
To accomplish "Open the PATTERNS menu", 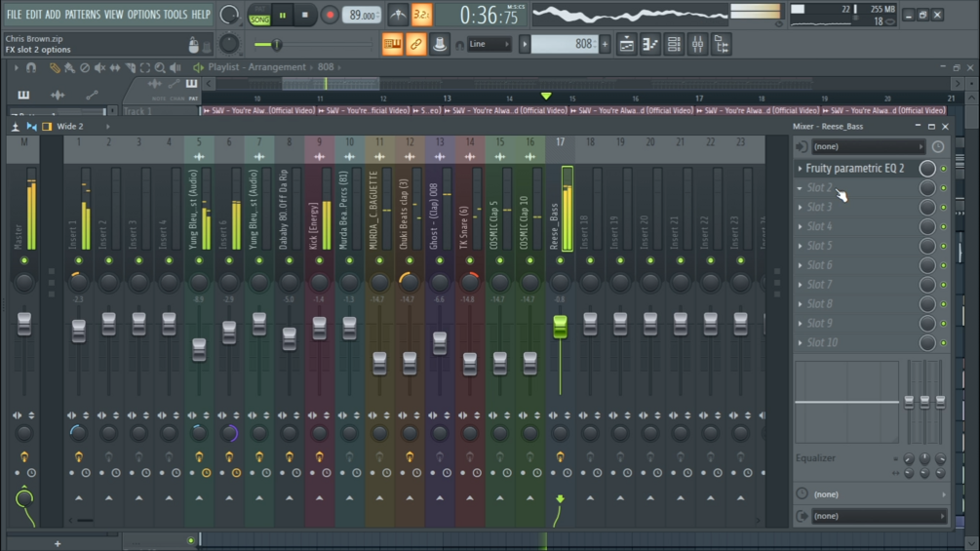I will [83, 15].
